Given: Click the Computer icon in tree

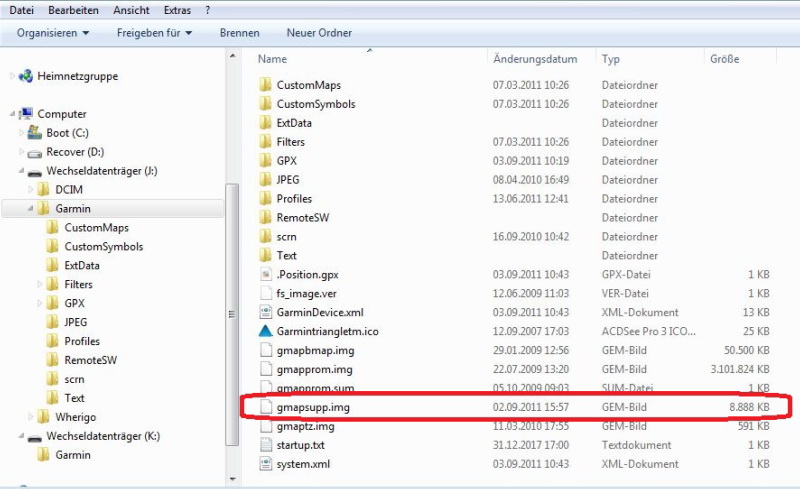Looking at the screenshot, I should pos(26,114).
